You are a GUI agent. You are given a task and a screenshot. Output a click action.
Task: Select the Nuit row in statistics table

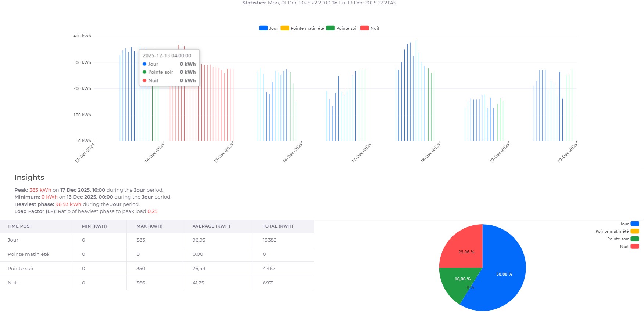pyautogui.click(x=13, y=283)
